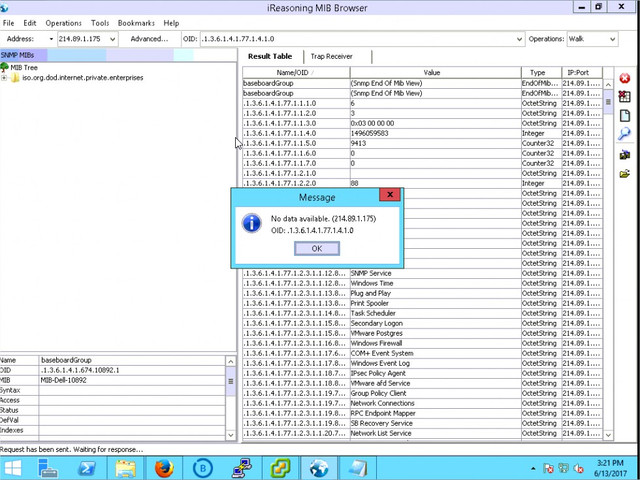Click the network tray icon
This screenshot has height=480, width=640.
pos(563,468)
